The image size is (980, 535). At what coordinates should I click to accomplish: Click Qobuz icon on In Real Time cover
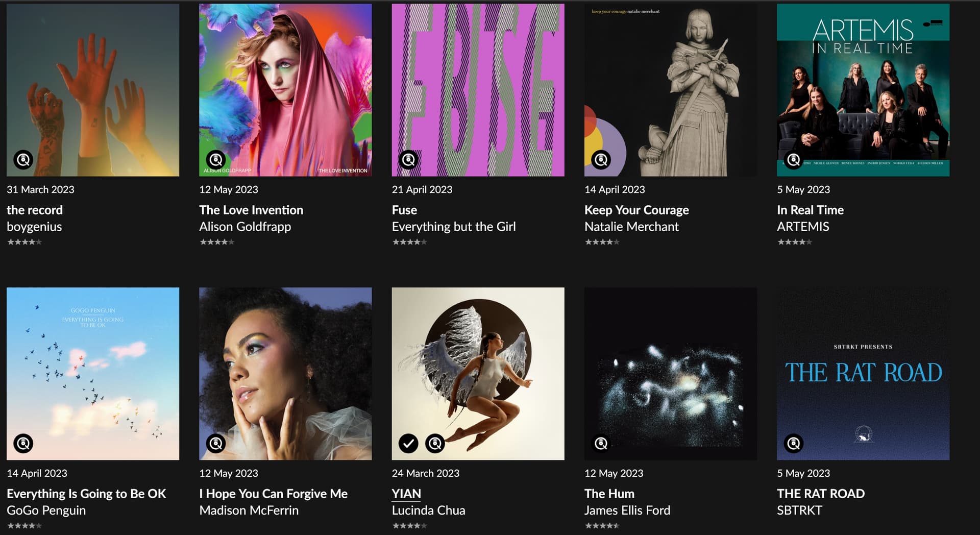pyautogui.click(x=793, y=160)
